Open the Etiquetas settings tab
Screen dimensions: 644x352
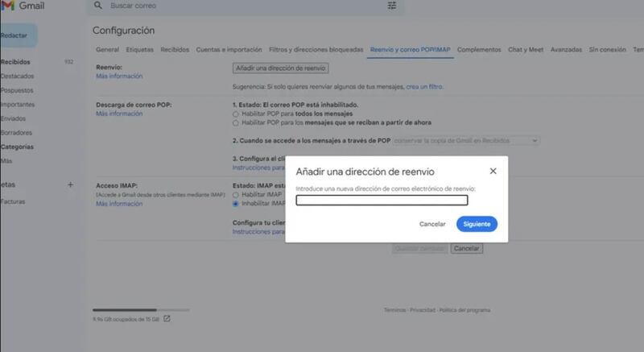[x=139, y=49]
